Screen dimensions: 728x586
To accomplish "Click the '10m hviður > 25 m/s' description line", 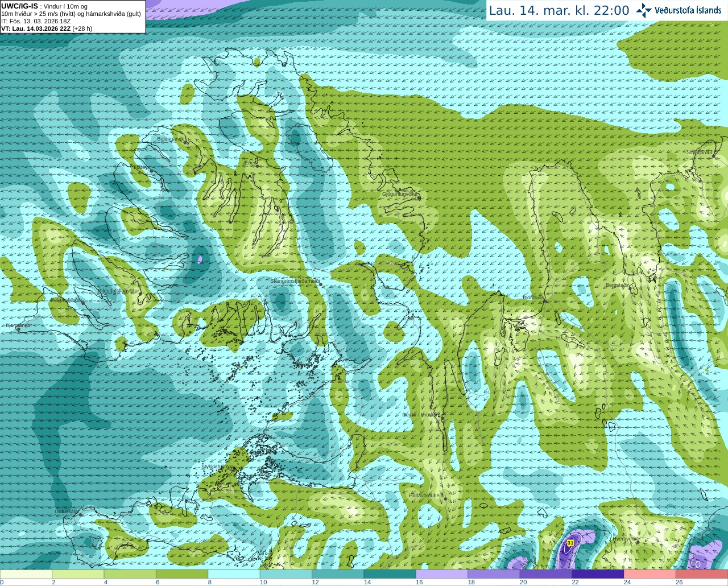I will [x=71, y=14].
